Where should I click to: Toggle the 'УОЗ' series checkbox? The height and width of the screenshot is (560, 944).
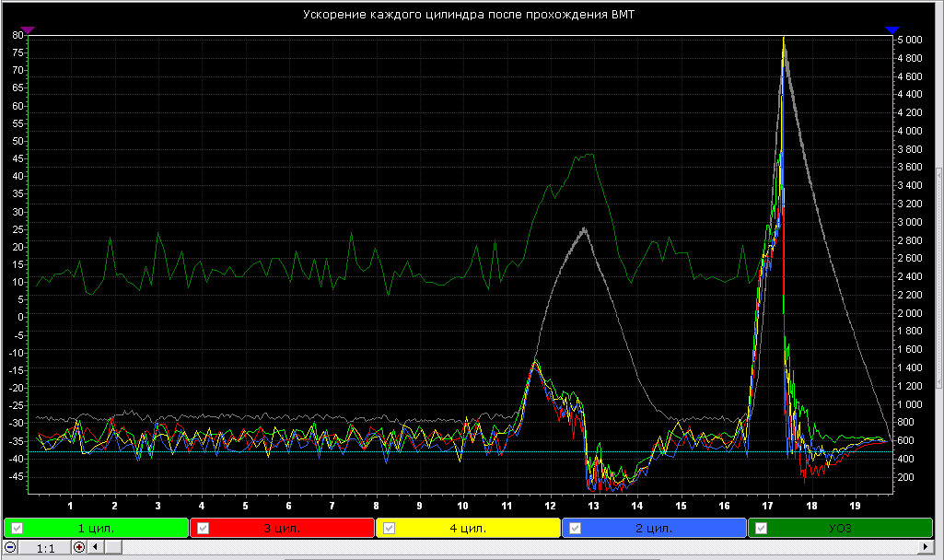(x=761, y=528)
